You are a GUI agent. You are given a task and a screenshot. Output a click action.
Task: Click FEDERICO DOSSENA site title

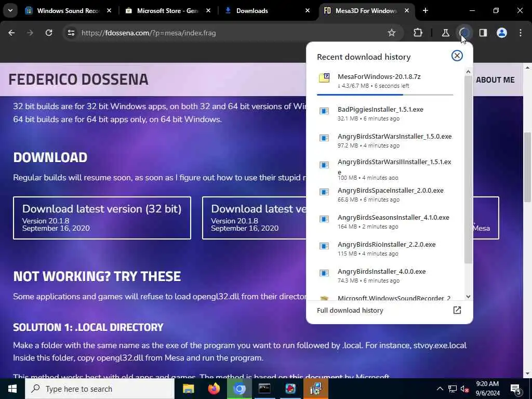click(78, 79)
